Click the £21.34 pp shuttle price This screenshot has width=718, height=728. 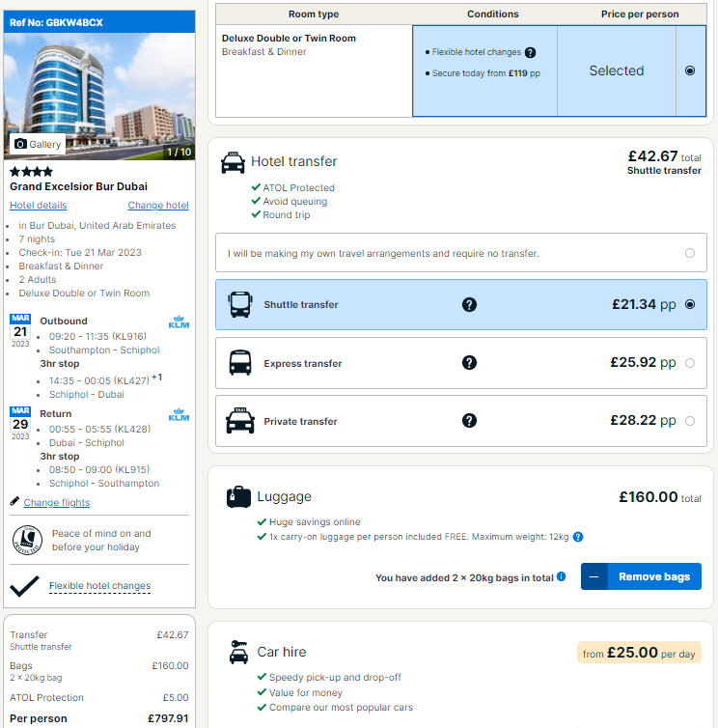644,304
